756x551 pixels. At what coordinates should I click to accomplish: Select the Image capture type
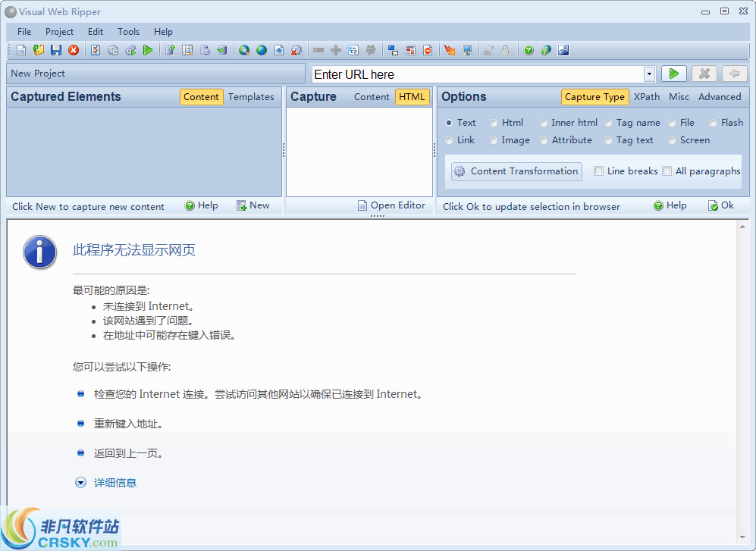[510, 140]
